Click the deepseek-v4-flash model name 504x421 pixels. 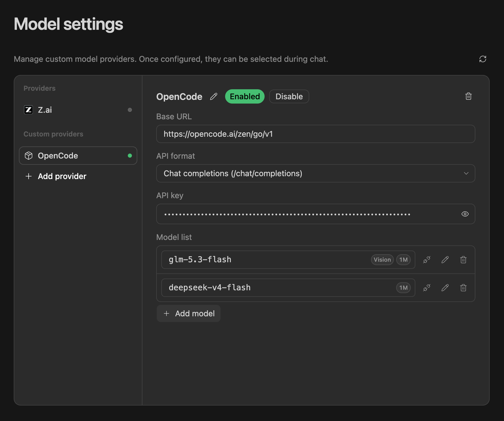pyautogui.click(x=210, y=288)
